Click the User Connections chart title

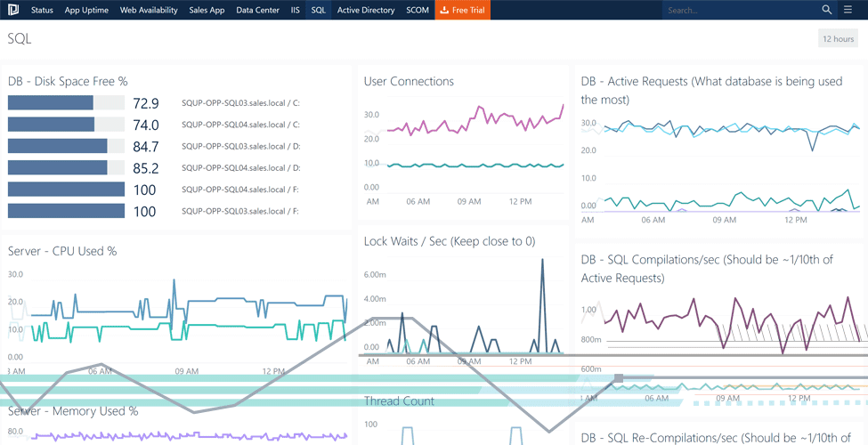tap(409, 82)
